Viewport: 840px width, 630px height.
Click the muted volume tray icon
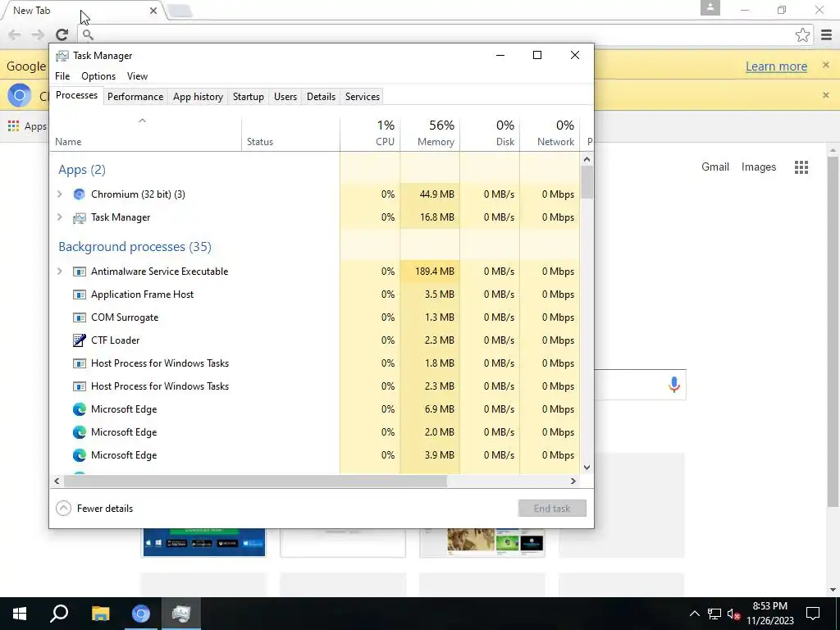tap(733, 614)
